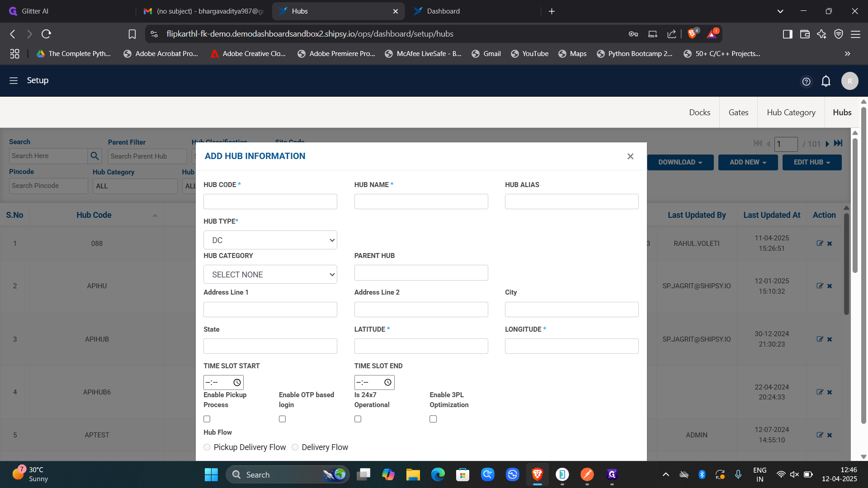This screenshot has height=488, width=868.
Task: Go to next page arrow in pagination
Action: pos(827,144)
